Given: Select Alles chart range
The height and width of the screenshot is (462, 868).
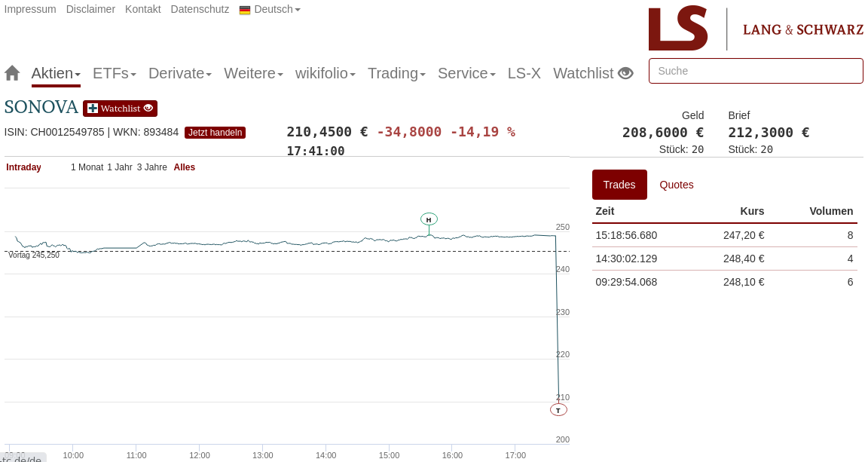Looking at the screenshot, I should tap(185, 167).
